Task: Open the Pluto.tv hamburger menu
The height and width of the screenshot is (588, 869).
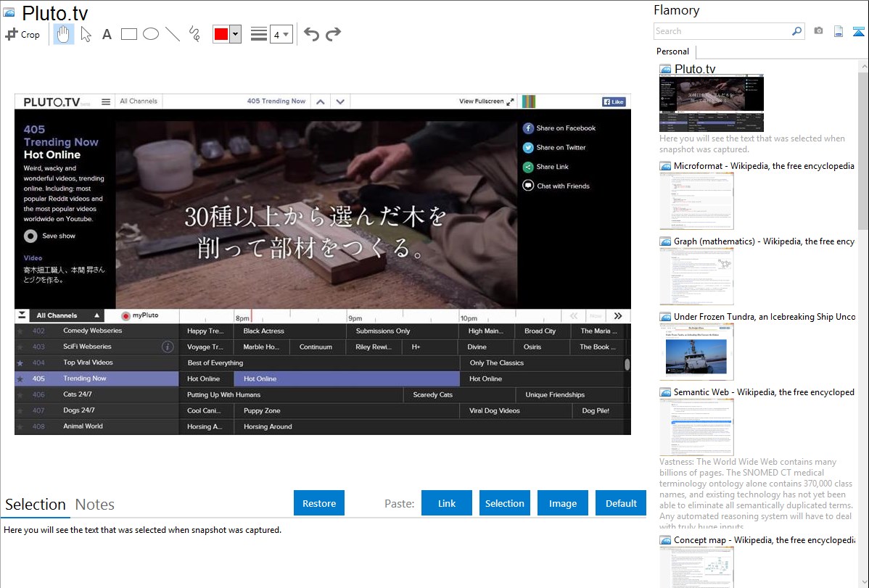Action: [106, 102]
